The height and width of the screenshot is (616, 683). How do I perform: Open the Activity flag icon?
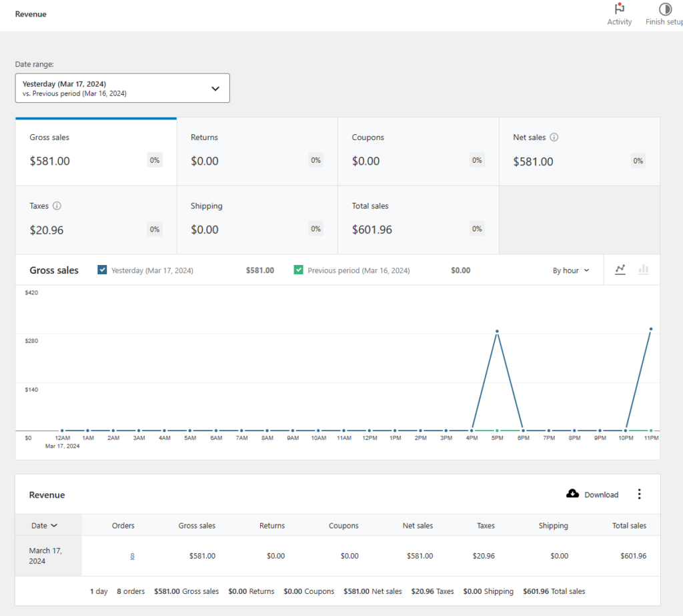pyautogui.click(x=619, y=10)
